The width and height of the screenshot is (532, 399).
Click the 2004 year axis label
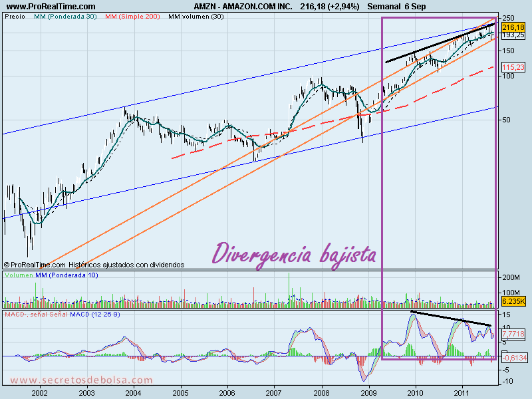pyautogui.click(x=134, y=393)
